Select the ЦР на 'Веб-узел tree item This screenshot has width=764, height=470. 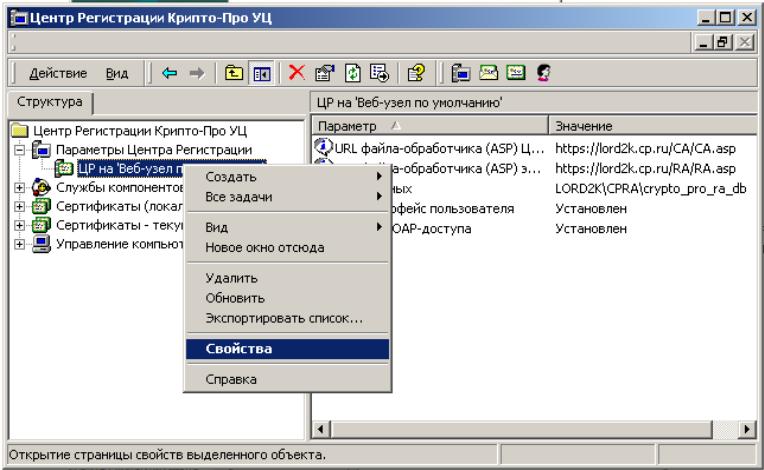pos(130,169)
